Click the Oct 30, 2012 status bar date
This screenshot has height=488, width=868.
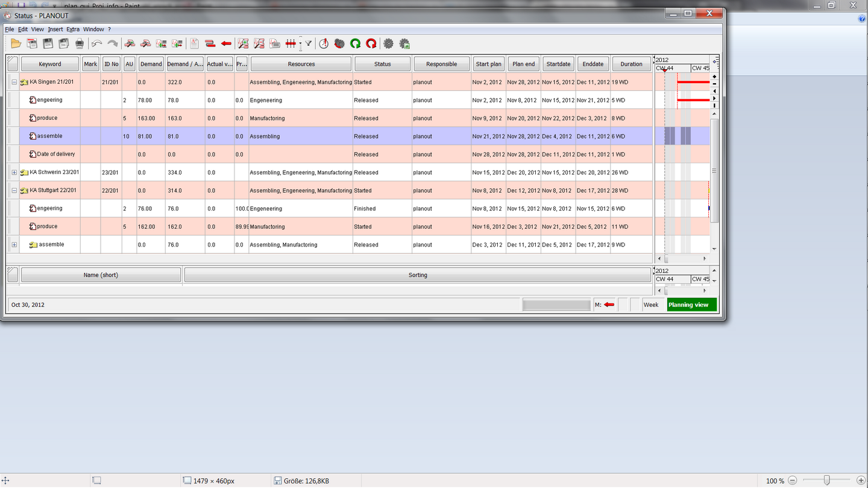[x=28, y=305]
